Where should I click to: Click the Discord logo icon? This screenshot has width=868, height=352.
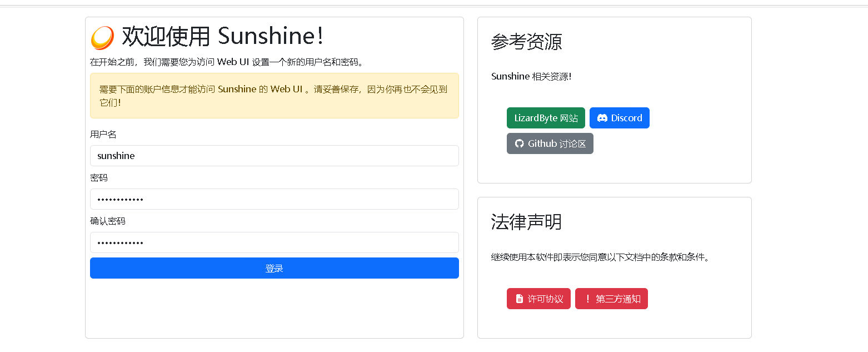pyautogui.click(x=602, y=118)
